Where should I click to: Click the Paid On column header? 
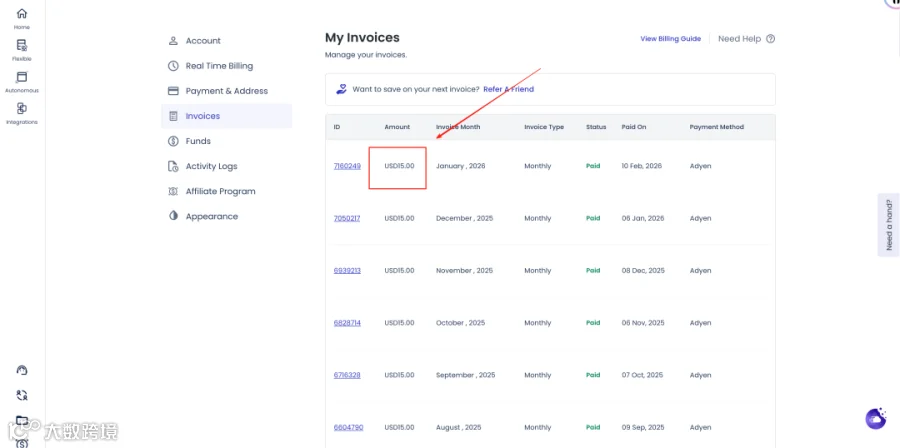click(x=634, y=127)
